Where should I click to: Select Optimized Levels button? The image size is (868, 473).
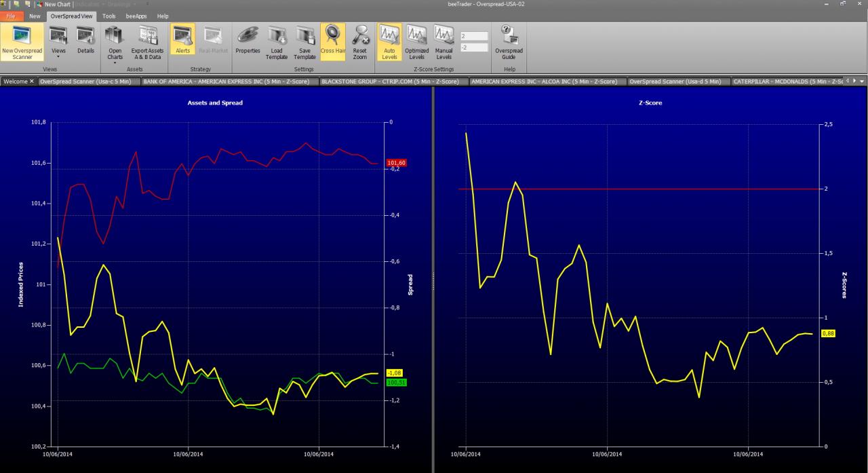coord(416,42)
